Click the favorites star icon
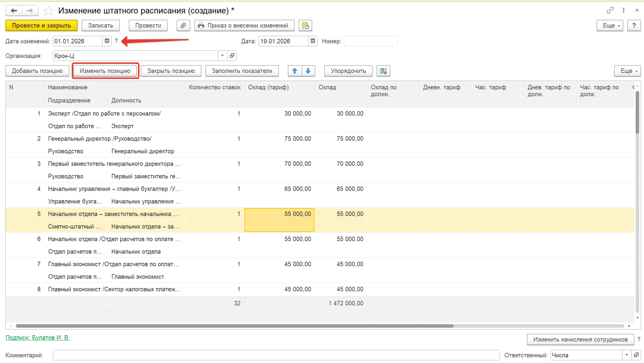The height and width of the screenshot is (363, 644). (x=49, y=11)
